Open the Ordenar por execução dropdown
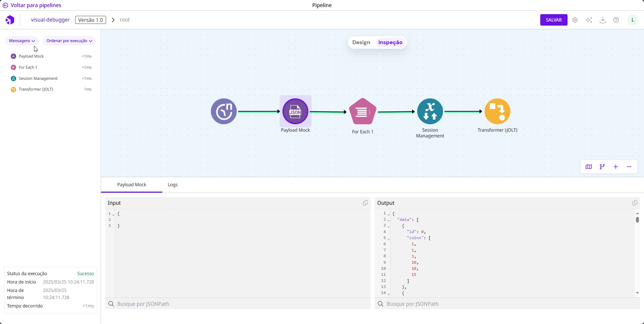644x324 pixels. [x=69, y=41]
